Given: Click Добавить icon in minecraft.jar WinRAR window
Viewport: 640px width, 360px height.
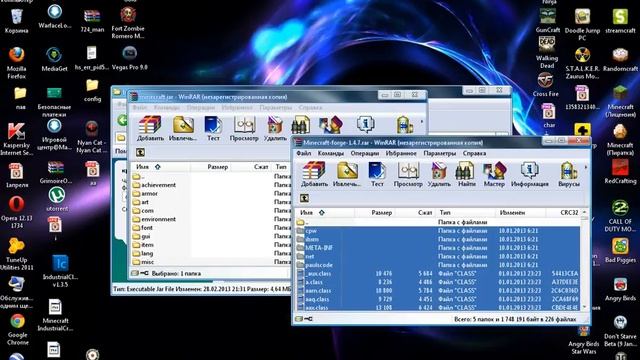Looking at the screenshot, I should tap(150, 128).
